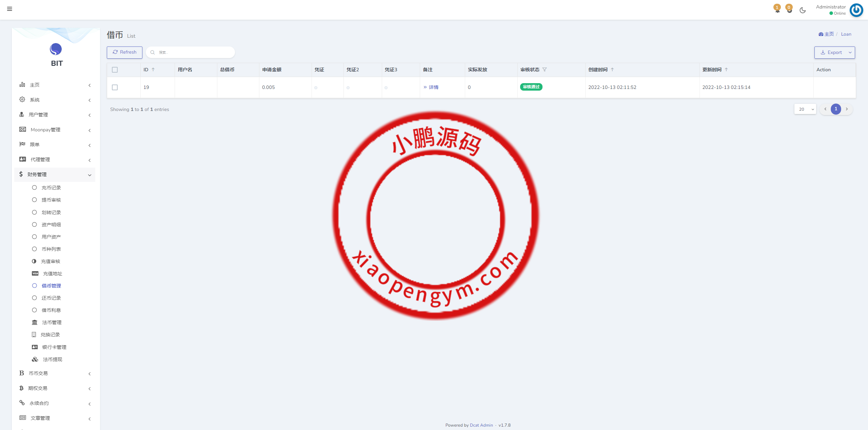Click the hamburger menu icon

click(x=9, y=9)
